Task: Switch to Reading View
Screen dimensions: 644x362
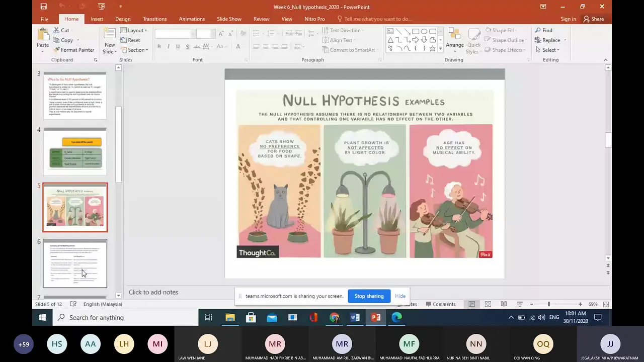Action: 504,304
